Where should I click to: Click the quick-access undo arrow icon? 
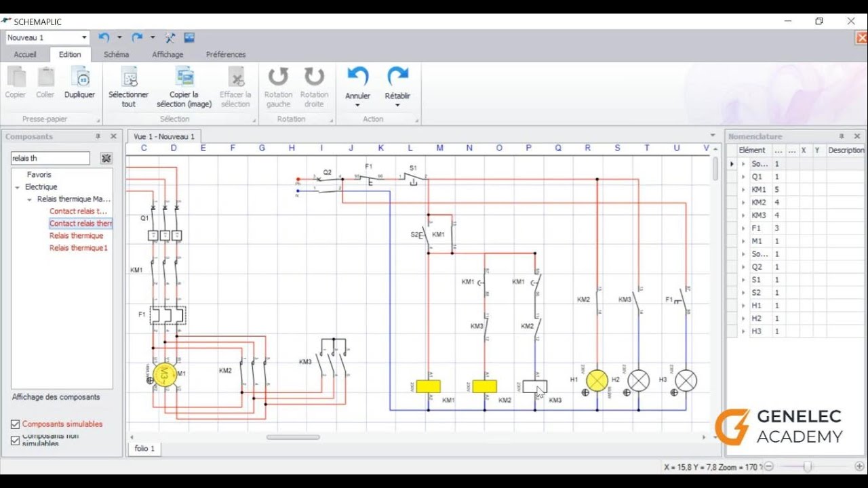[x=104, y=37]
